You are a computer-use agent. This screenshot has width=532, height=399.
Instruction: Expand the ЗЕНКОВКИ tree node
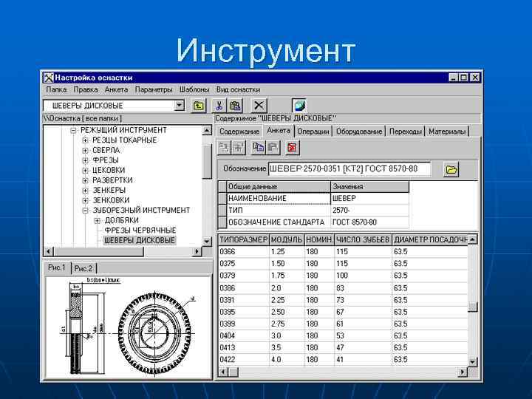tap(85, 200)
